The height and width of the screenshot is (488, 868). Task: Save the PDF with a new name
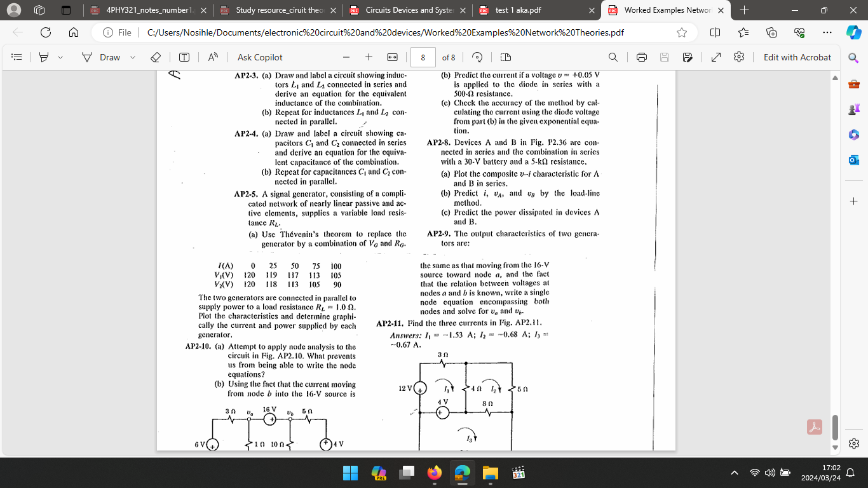pos(688,57)
